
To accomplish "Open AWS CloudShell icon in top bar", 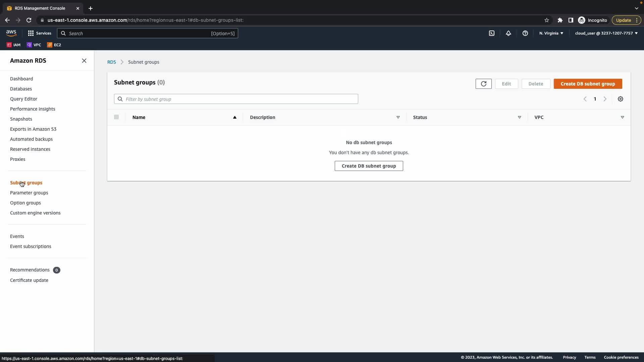I will click(492, 33).
